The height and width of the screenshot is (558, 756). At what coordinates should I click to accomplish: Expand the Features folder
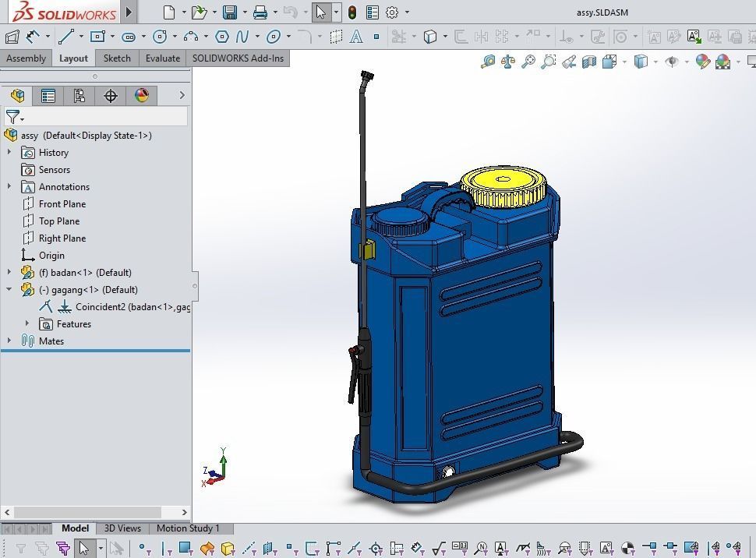click(x=27, y=323)
